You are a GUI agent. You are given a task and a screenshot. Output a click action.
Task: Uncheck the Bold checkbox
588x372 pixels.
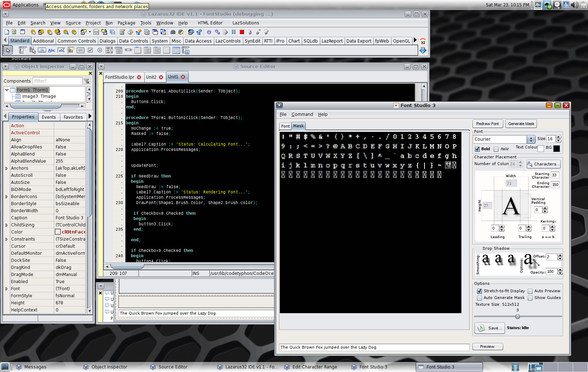[477, 149]
